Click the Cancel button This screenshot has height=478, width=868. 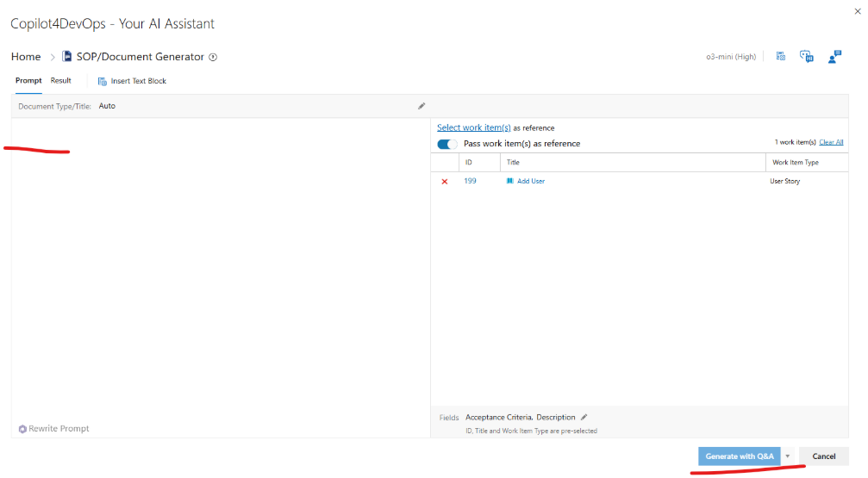(824, 456)
